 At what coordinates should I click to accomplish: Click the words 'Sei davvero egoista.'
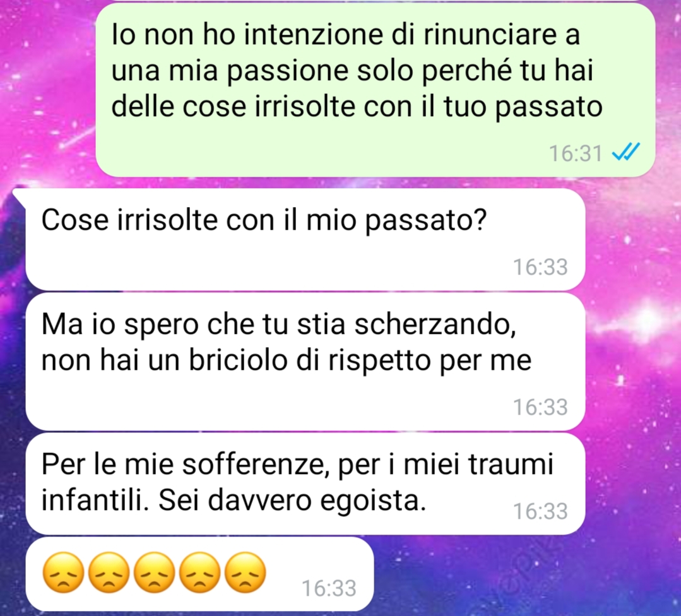[292, 501]
